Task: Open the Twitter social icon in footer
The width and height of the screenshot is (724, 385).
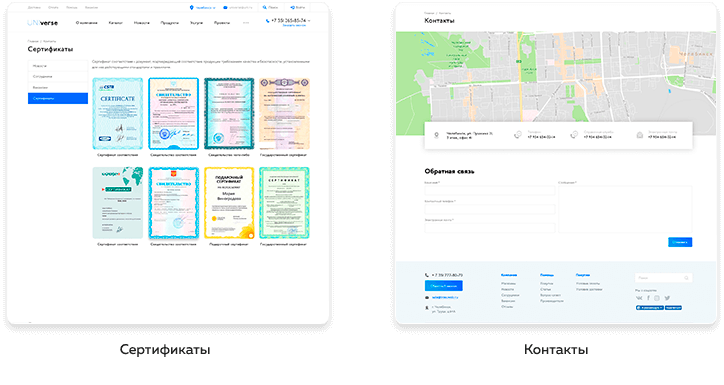Action: coord(667,298)
